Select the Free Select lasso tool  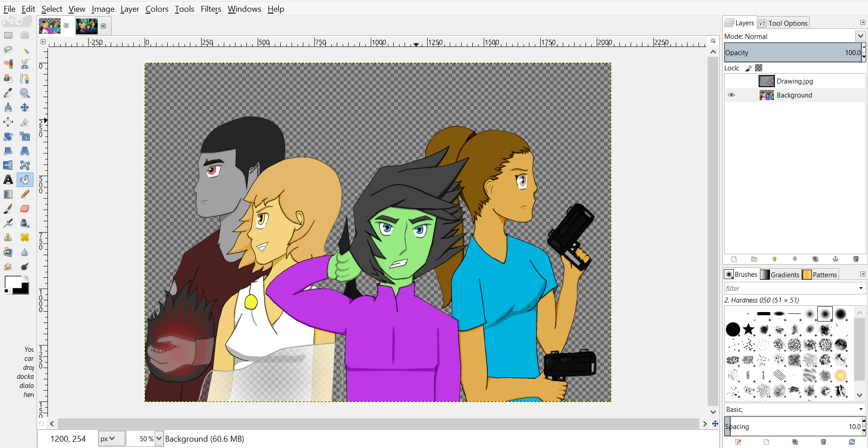(x=8, y=50)
